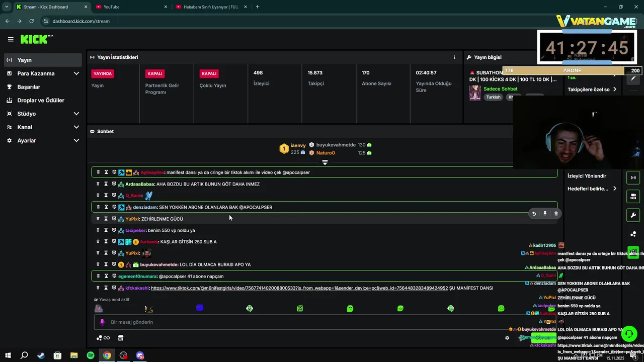644x362 pixels.
Task: Click username buyukevahmetde in chat message
Action: point(159,264)
